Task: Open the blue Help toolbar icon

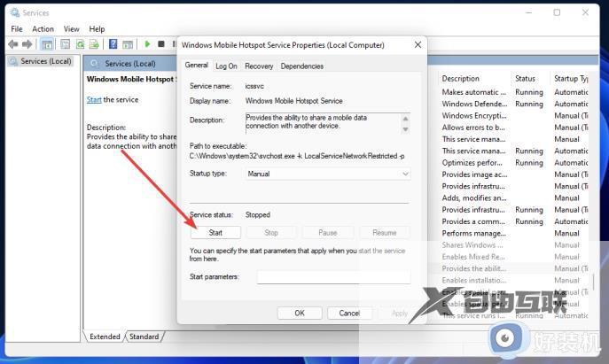Action: 113,44
